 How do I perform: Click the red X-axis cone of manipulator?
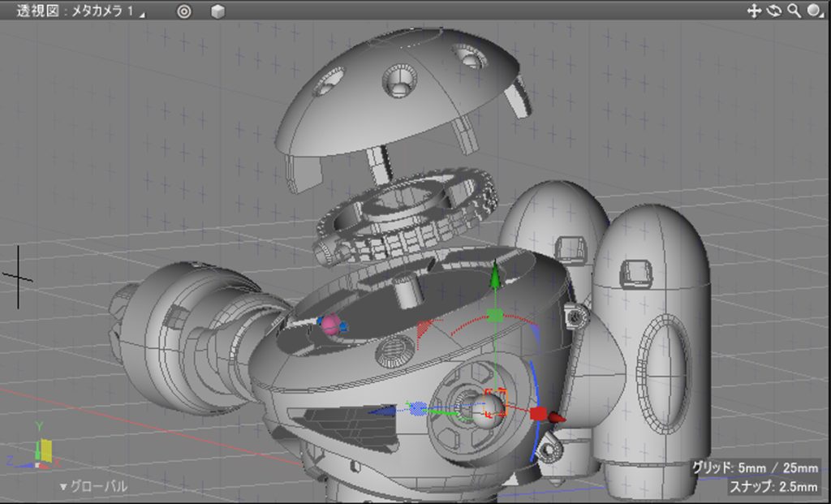point(556,417)
